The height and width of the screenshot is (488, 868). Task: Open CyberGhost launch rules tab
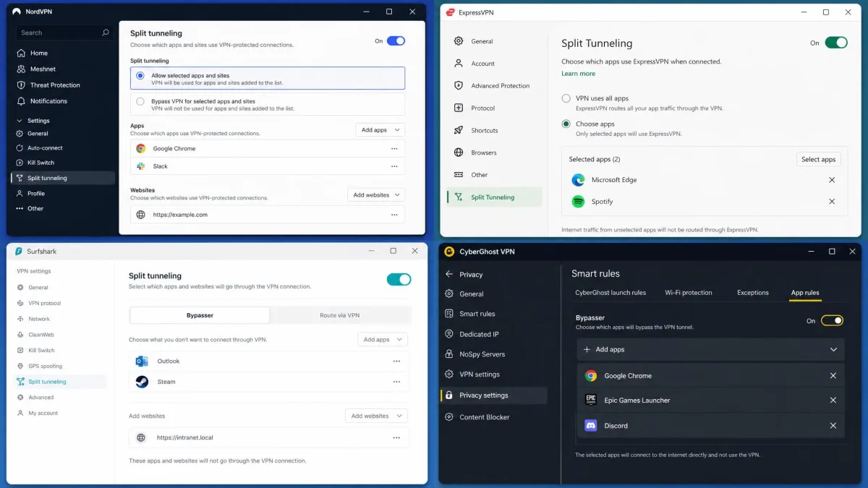click(x=610, y=293)
